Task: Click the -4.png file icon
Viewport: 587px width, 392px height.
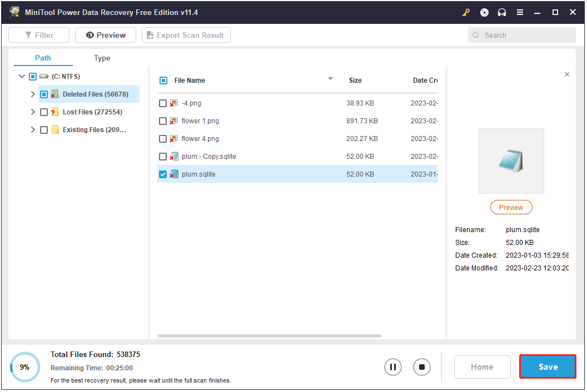Action: (x=173, y=103)
